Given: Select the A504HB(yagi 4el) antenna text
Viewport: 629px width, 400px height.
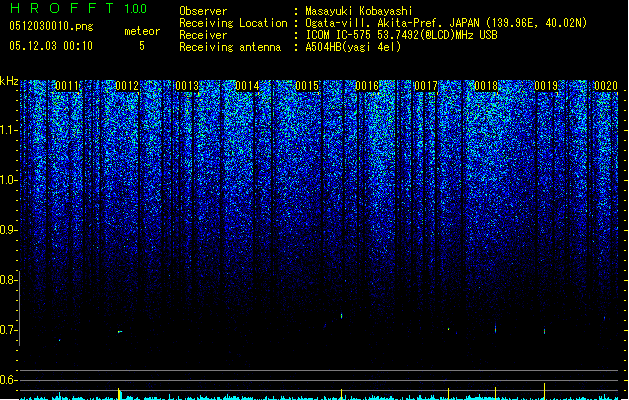Looking at the screenshot, I should 353,47.
